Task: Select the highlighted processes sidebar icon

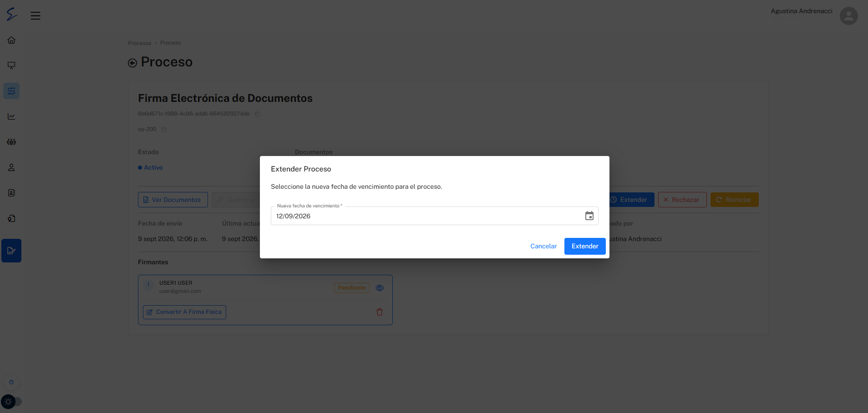Action: point(11,91)
